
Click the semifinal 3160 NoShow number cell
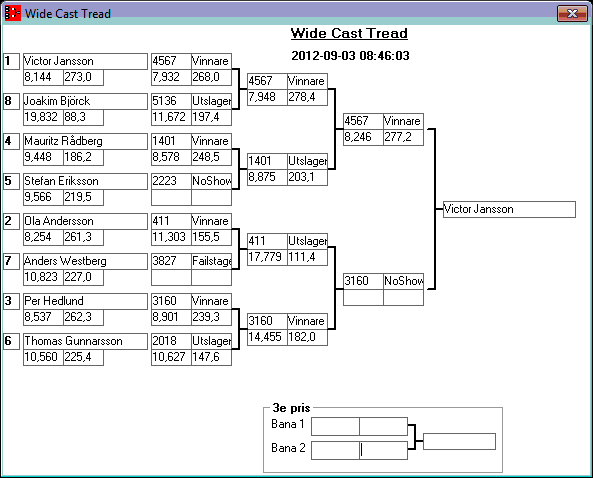point(363,281)
